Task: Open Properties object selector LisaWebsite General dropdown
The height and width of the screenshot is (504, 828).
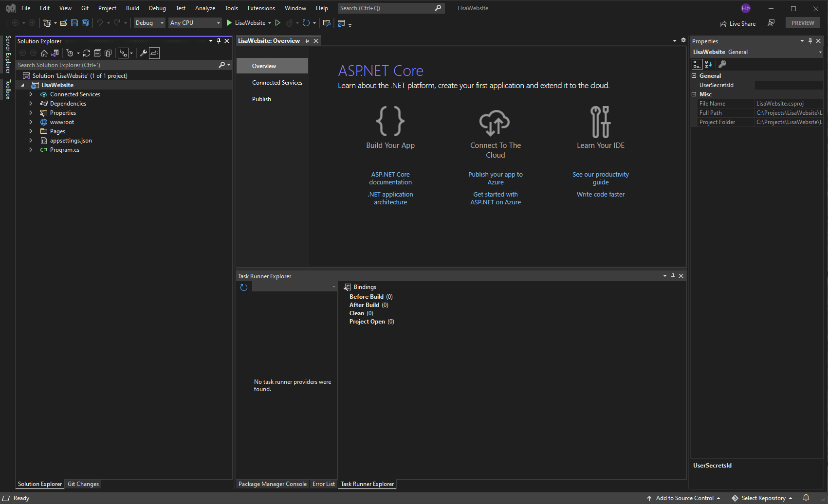Action: tap(757, 52)
